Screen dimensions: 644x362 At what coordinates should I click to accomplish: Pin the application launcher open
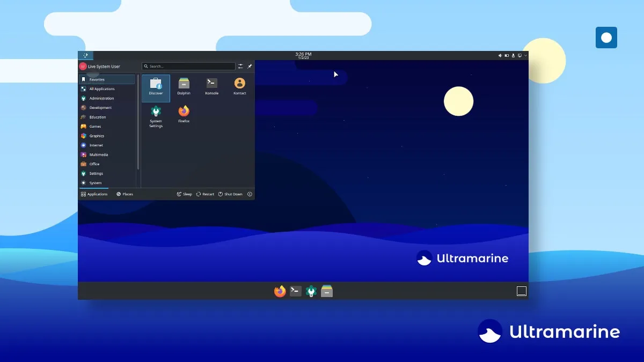(x=249, y=66)
